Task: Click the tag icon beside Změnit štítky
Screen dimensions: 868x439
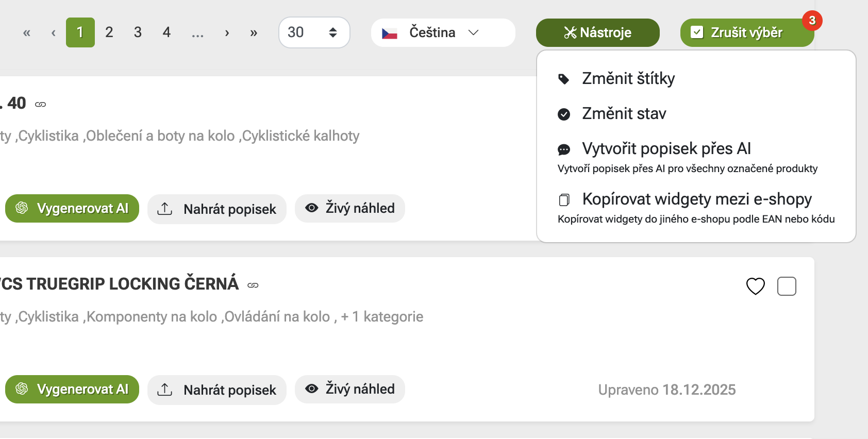Action: point(564,78)
